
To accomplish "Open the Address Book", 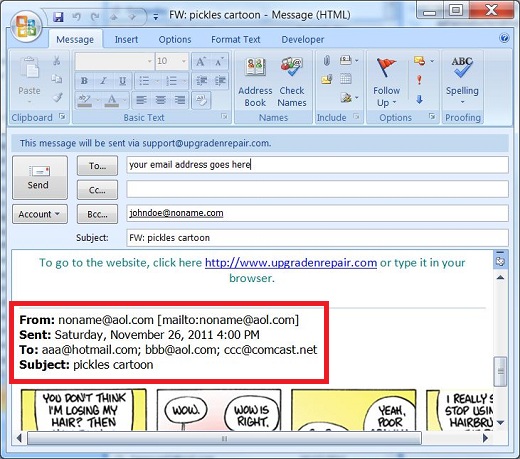I will point(255,82).
